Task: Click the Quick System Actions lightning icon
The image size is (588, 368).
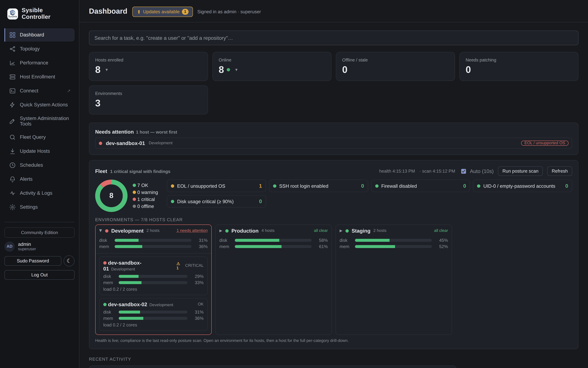Action: (x=12, y=105)
